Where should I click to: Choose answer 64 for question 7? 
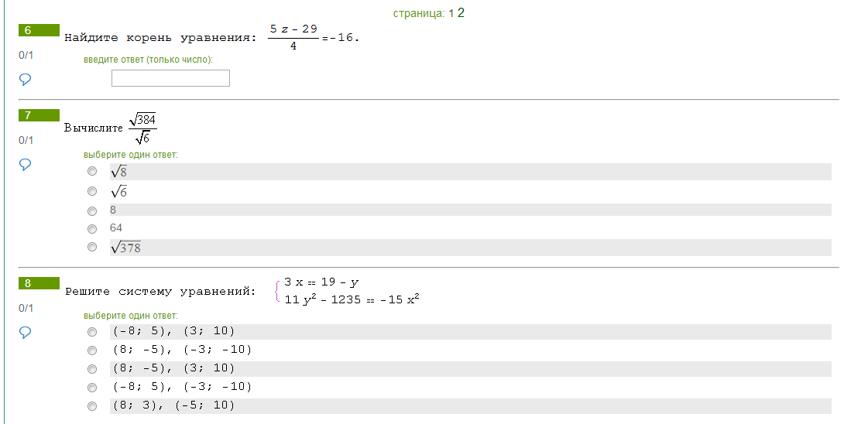pyautogui.click(x=92, y=228)
